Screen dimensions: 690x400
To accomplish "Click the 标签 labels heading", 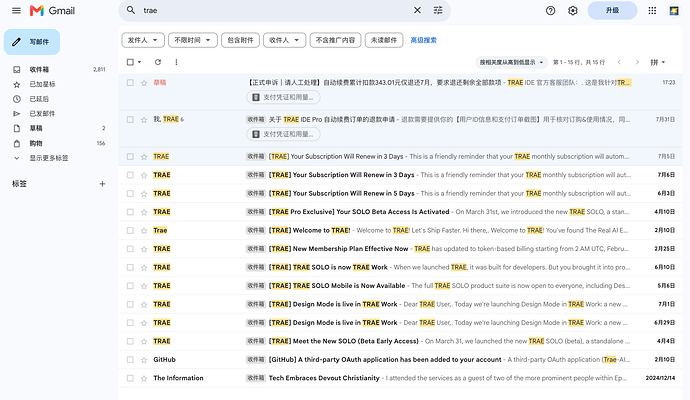I will pyautogui.click(x=19, y=184).
